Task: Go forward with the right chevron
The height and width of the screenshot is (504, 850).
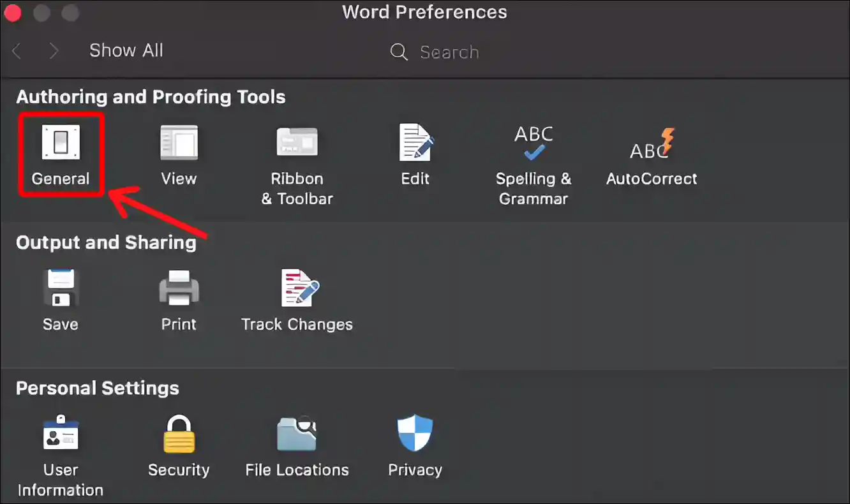Action: click(54, 51)
